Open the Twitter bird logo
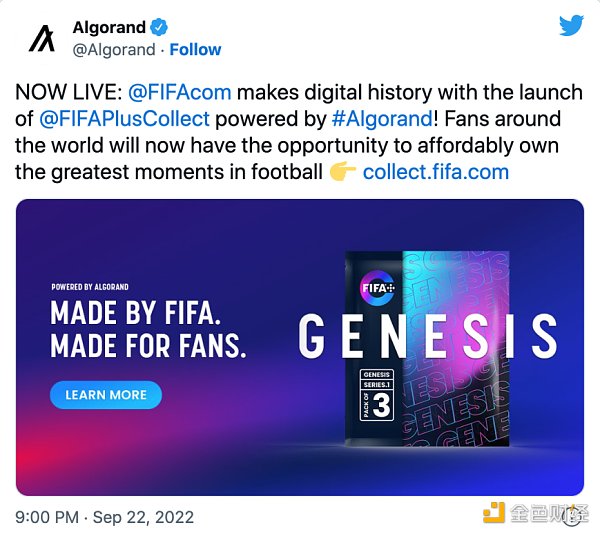Screen dimensions: 600x534 (x=571, y=25)
